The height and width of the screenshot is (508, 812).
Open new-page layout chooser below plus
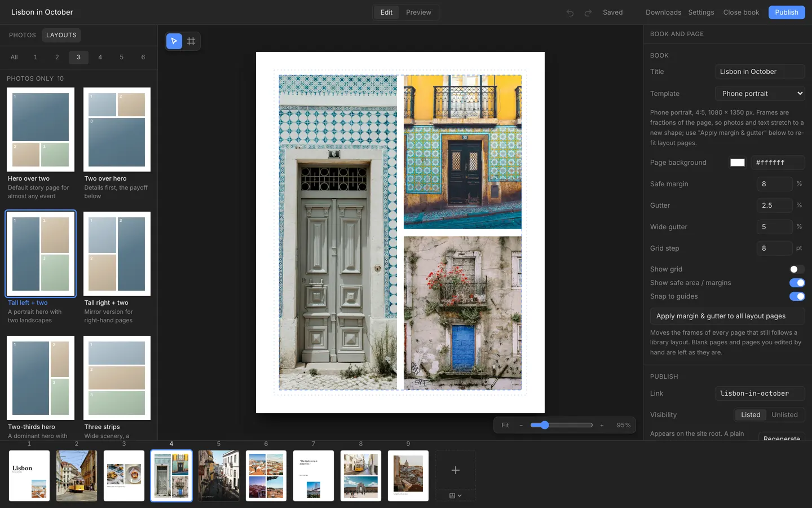click(456, 496)
